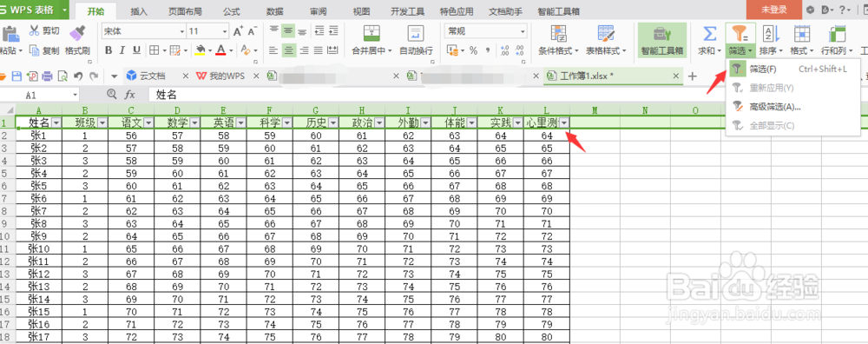868x344 pixels.
Task: Click the Rows and Columns (行和列) icon
Action: click(836, 34)
